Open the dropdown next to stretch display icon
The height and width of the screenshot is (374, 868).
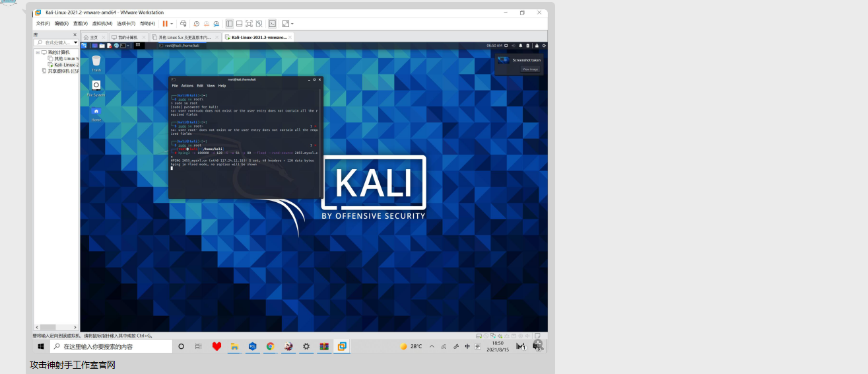[x=292, y=24]
